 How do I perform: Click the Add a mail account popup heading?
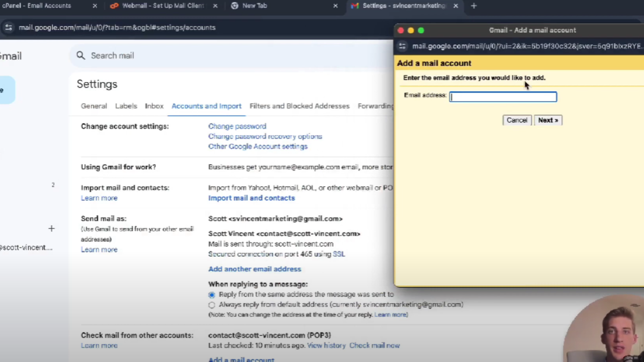pyautogui.click(x=434, y=63)
